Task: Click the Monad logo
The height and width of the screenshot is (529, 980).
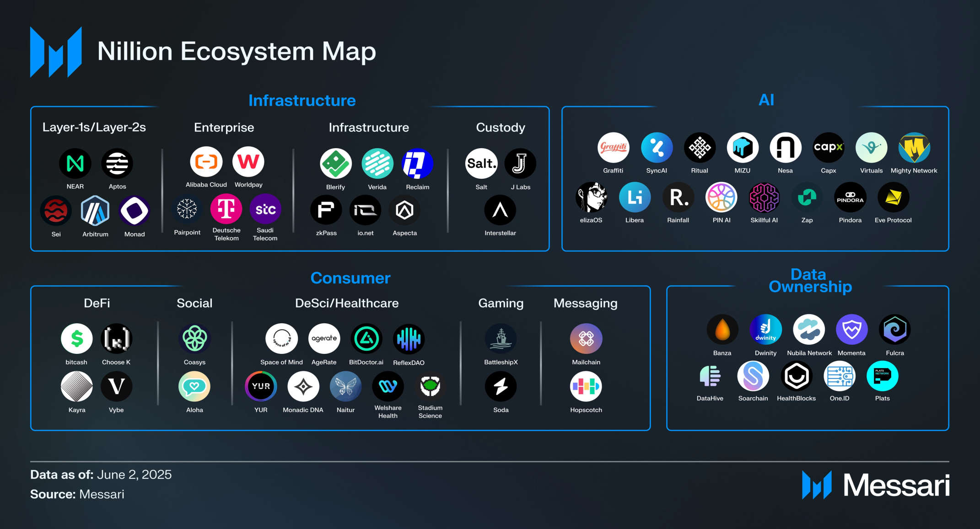Action: [135, 211]
